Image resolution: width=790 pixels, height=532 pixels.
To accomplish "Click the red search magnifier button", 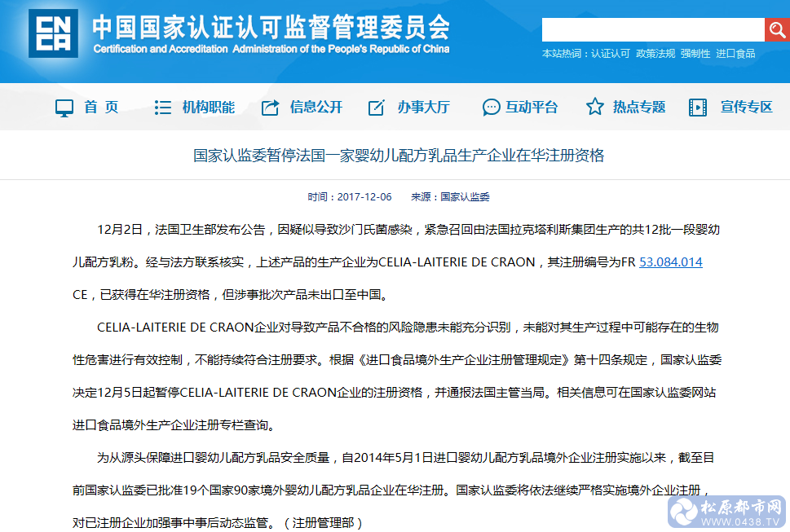I will tap(777, 29).
